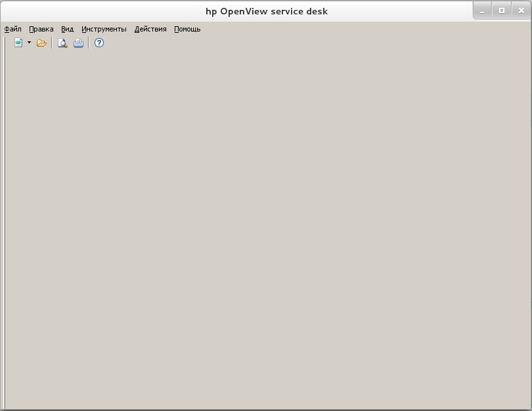The width and height of the screenshot is (532, 411).
Task: Open the Вид menu
Action: coord(67,29)
